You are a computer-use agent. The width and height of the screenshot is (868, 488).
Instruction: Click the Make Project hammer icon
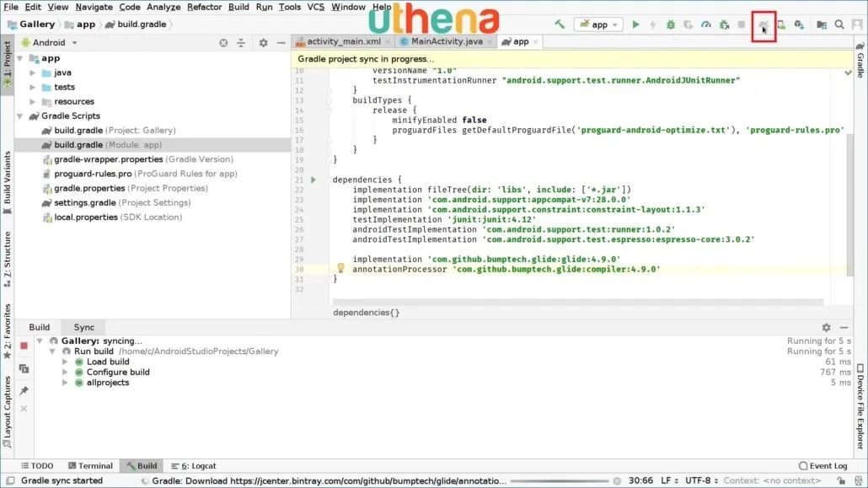(560, 24)
